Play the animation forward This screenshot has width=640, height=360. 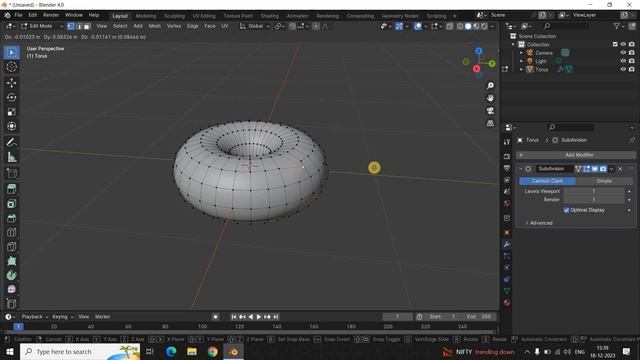pyautogui.click(x=259, y=317)
